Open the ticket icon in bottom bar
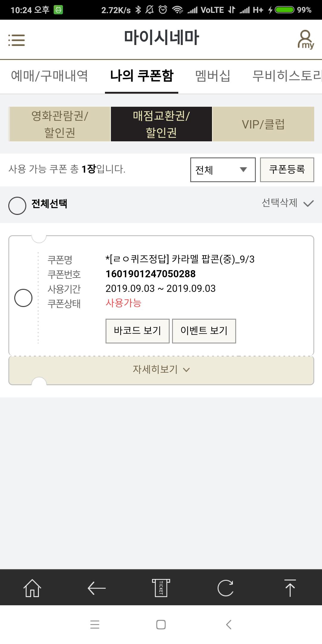Viewport: 322px width, 644px height. [161, 588]
